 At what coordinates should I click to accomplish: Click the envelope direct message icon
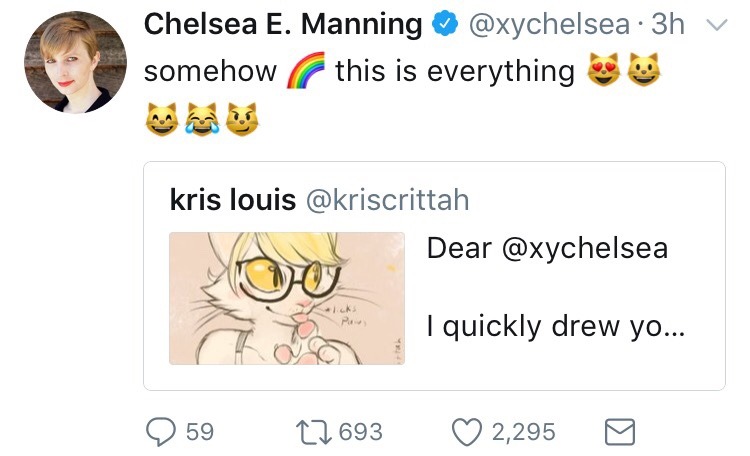pos(621,431)
